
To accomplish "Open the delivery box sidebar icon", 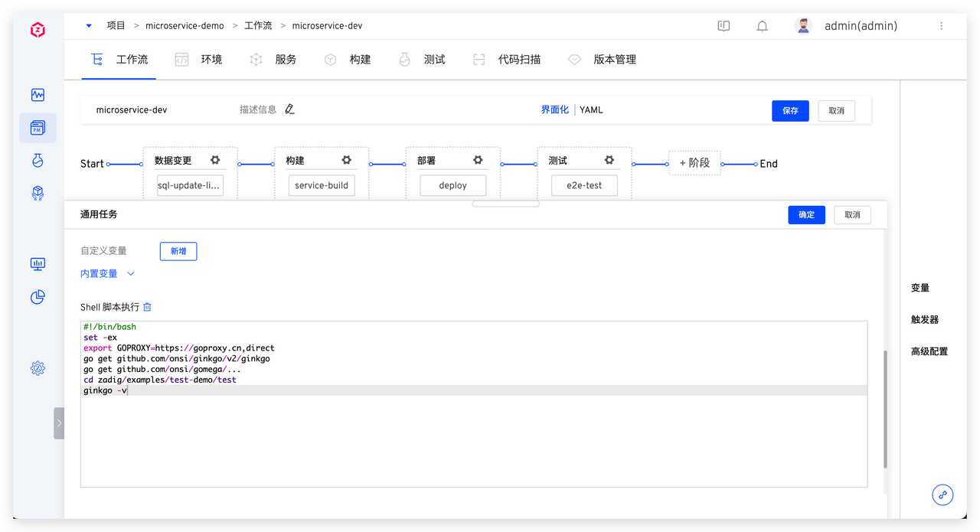I will click(x=38, y=193).
